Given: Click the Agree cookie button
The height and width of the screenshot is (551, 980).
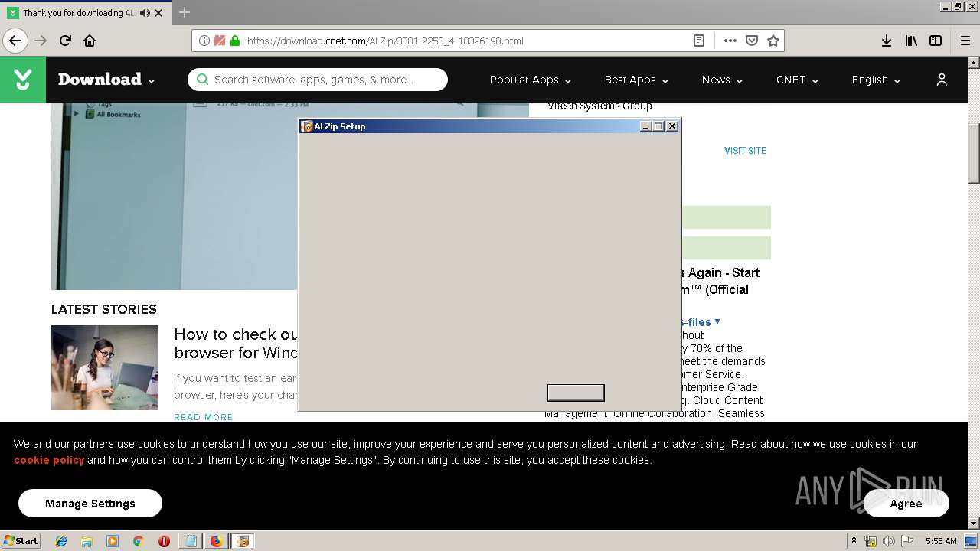Looking at the screenshot, I should (906, 504).
